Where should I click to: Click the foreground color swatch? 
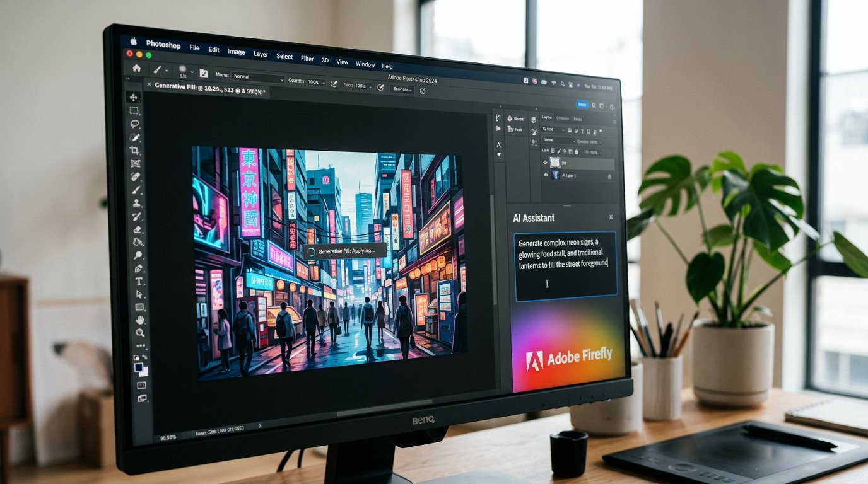[139, 367]
